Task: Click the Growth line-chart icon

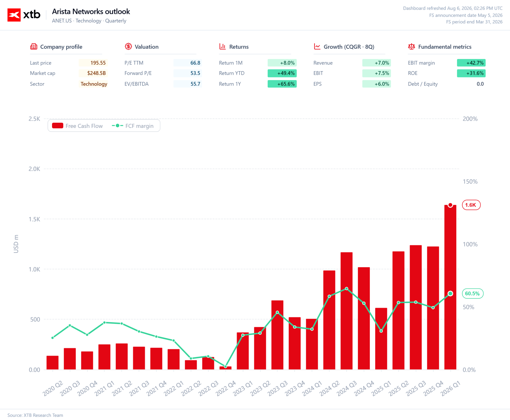Action: [x=317, y=47]
